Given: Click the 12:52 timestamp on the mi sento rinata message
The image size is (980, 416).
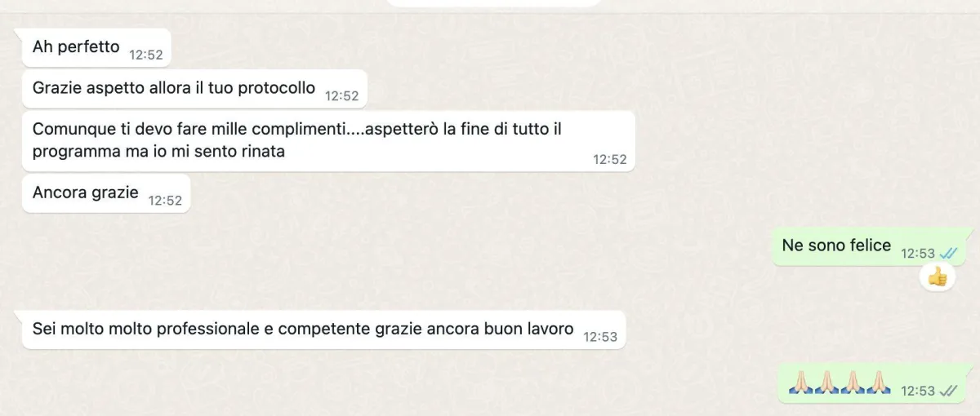Looking at the screenshot, I should click(609, 159).
